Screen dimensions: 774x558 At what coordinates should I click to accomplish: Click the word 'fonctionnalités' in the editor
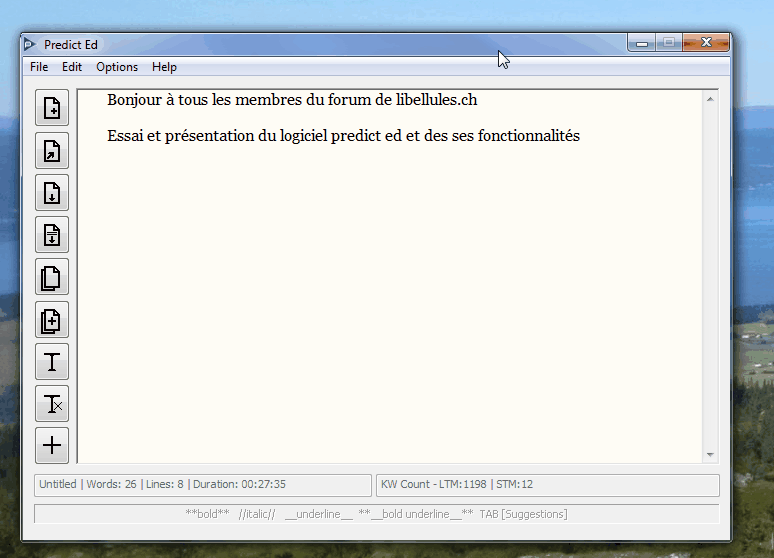click(529, 136)
